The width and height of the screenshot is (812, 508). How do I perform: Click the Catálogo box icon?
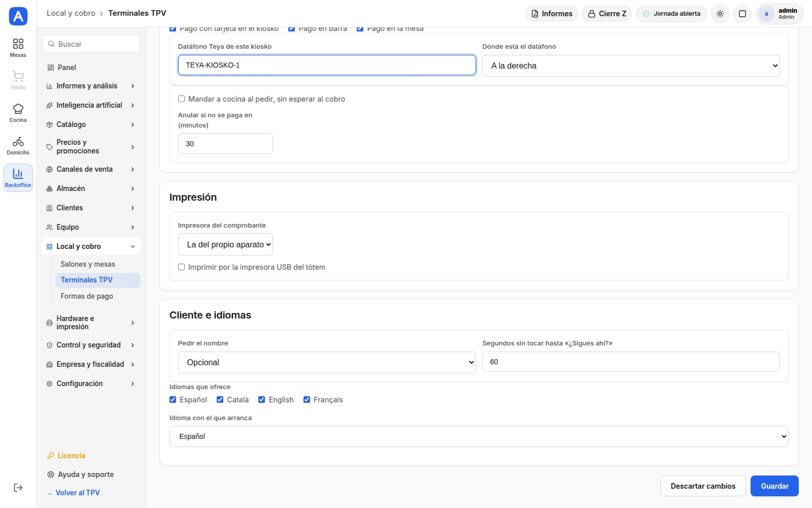click(49, 124)
